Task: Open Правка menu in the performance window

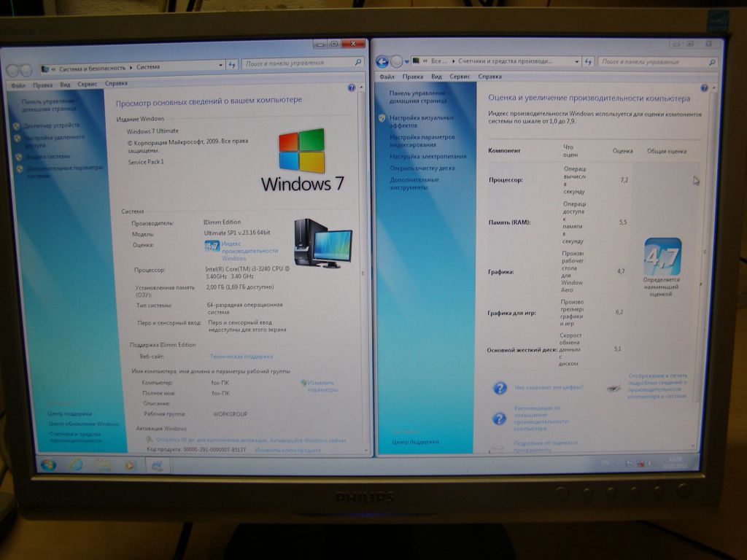Action: [x=413, y=76]
